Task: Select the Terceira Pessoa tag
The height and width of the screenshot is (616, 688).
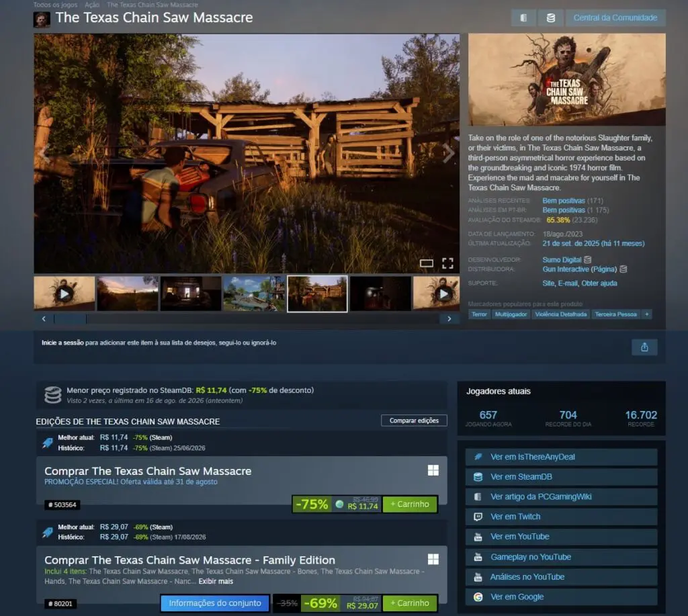Action: click(615, 314)
